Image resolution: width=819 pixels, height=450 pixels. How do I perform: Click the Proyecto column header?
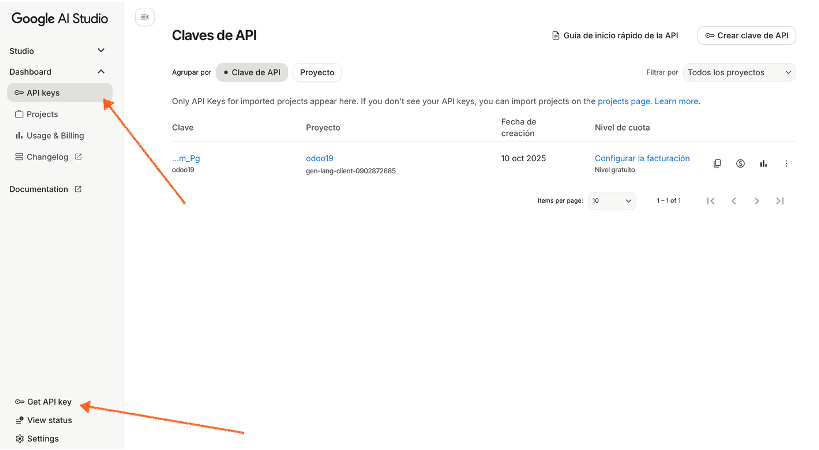point(323,127)
